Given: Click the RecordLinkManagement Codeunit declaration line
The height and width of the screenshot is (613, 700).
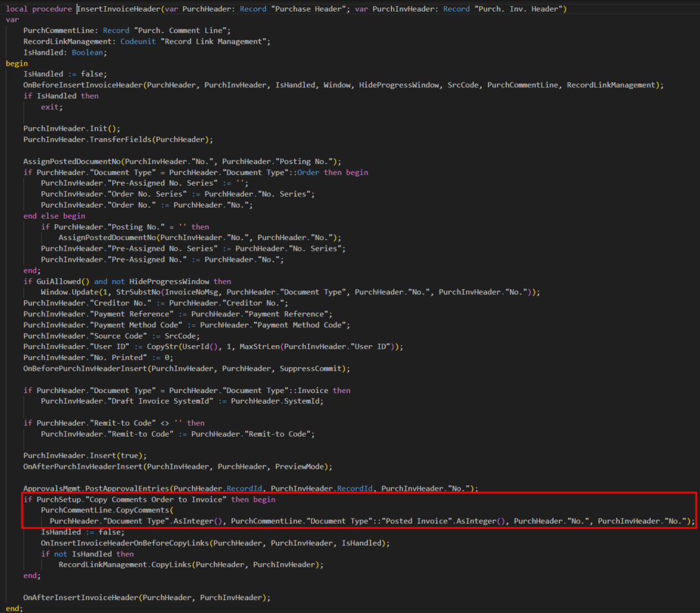Looking at the screenshot, I should 146,42.
